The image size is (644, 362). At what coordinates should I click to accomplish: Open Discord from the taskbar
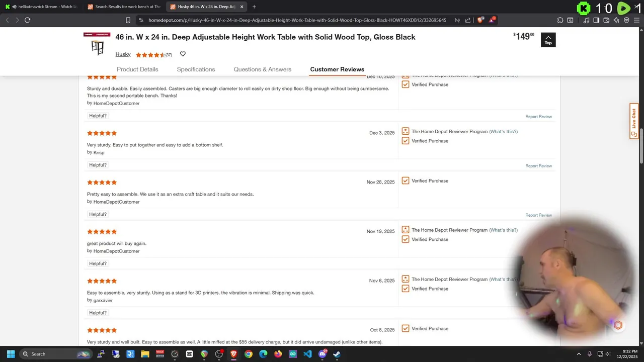click(322, 354)
